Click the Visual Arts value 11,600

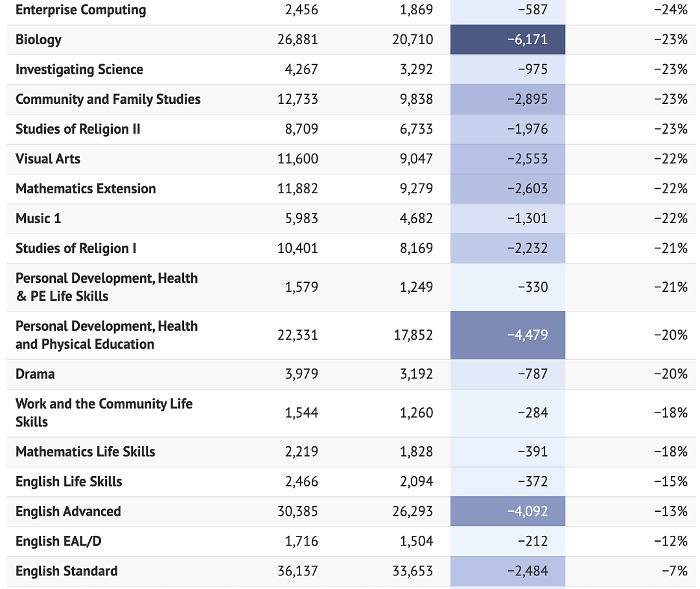point(297,159)
